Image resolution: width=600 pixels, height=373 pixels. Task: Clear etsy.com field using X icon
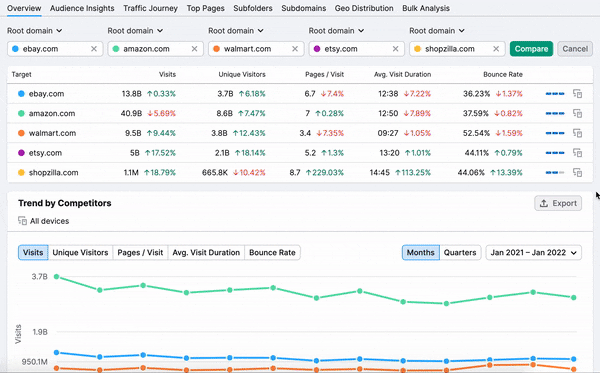(x=396, y=49)
